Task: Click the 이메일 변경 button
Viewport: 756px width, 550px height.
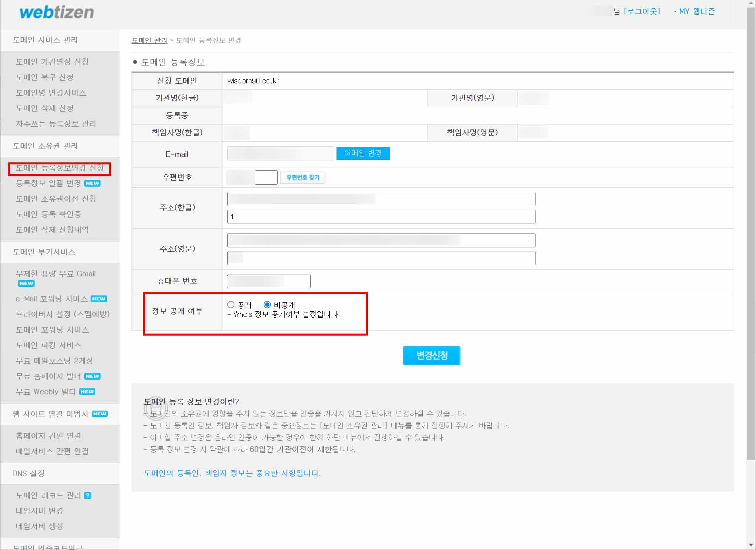Action: pos(363,153)
